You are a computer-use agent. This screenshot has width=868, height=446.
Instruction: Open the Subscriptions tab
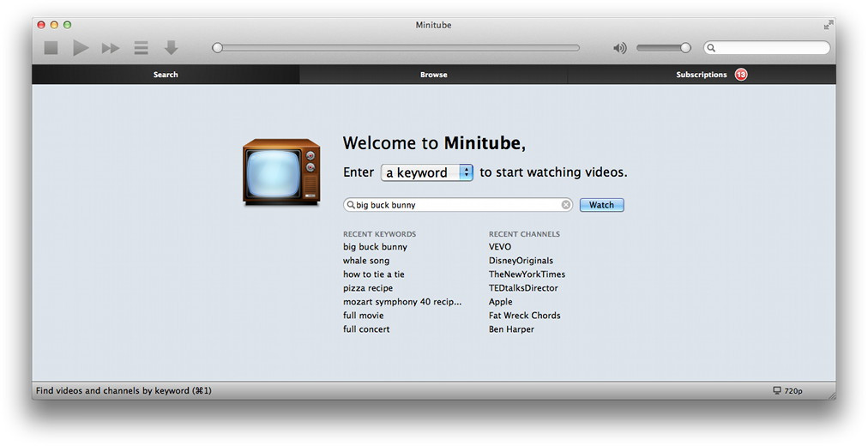[702, 74]
